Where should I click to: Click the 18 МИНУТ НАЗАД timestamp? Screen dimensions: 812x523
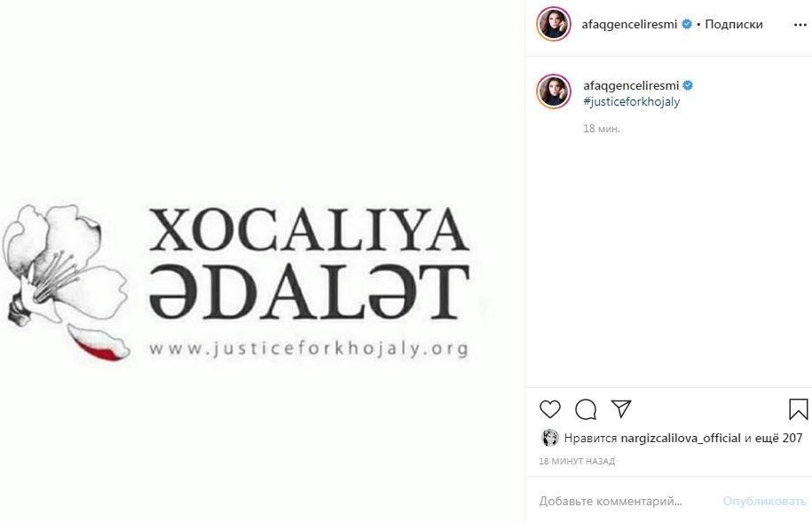click(577, 462)
